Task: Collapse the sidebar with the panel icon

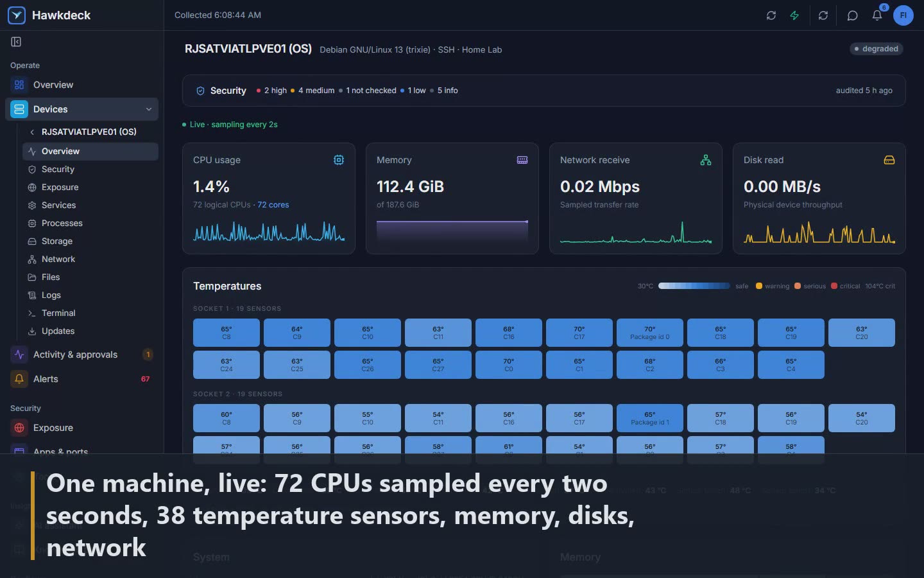Action: (16, 42)
